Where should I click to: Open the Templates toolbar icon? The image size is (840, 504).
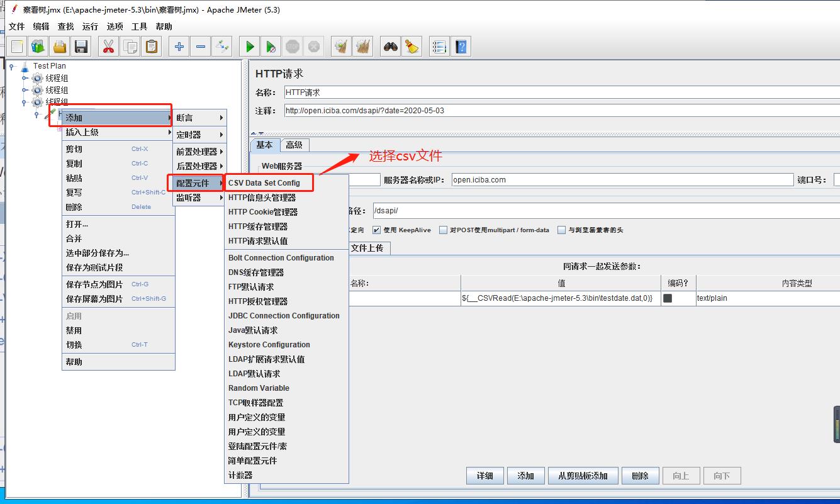38,47
